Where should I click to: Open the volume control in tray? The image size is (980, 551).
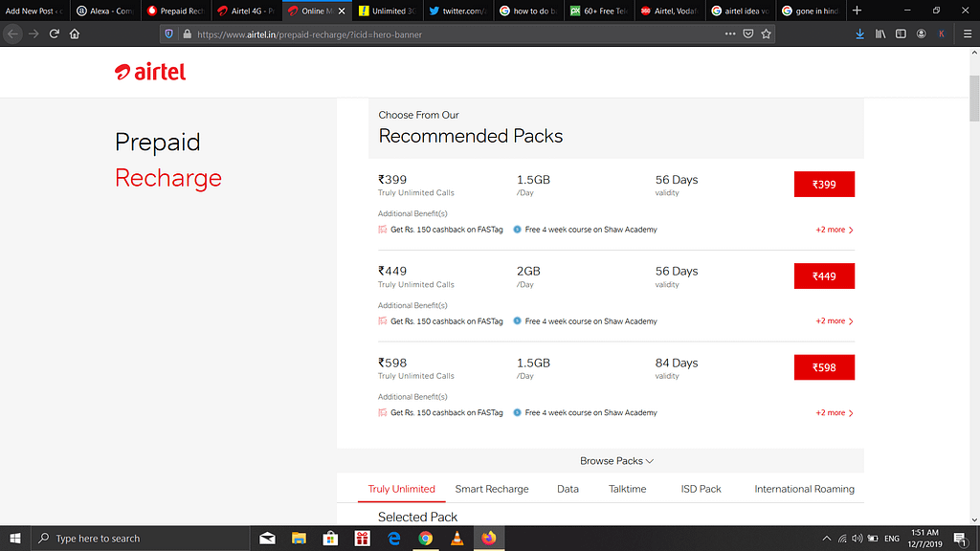[857, 539]
